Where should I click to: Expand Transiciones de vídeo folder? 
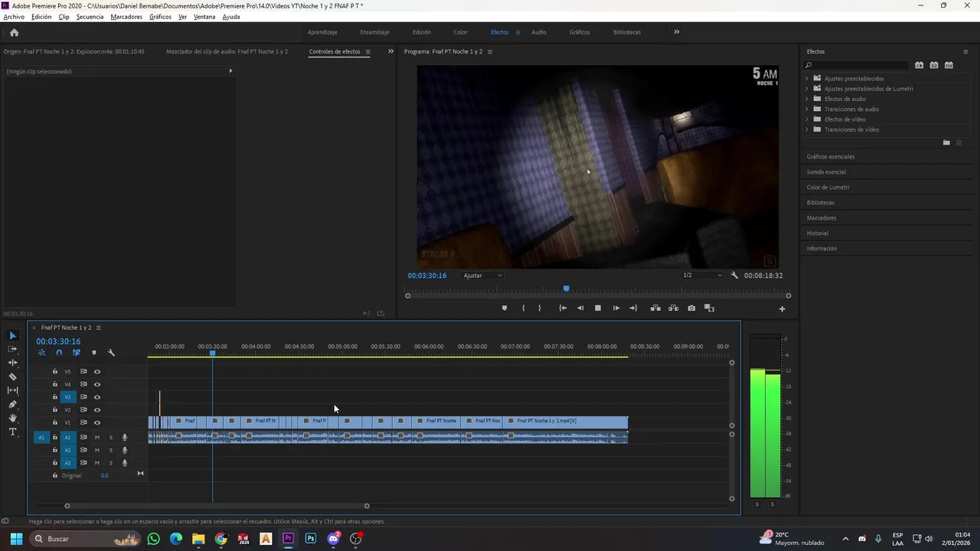coord(806,129)
